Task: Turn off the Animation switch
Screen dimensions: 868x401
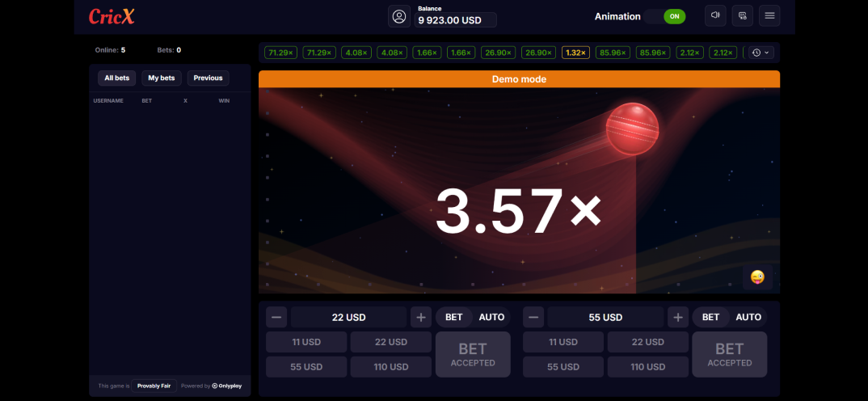Action: coord(664,16)
